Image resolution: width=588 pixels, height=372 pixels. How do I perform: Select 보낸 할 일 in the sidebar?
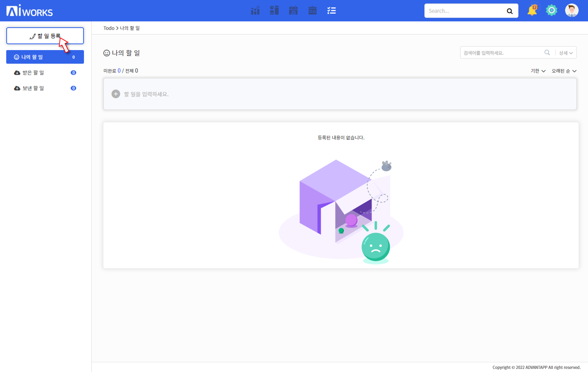pos(33,88)
